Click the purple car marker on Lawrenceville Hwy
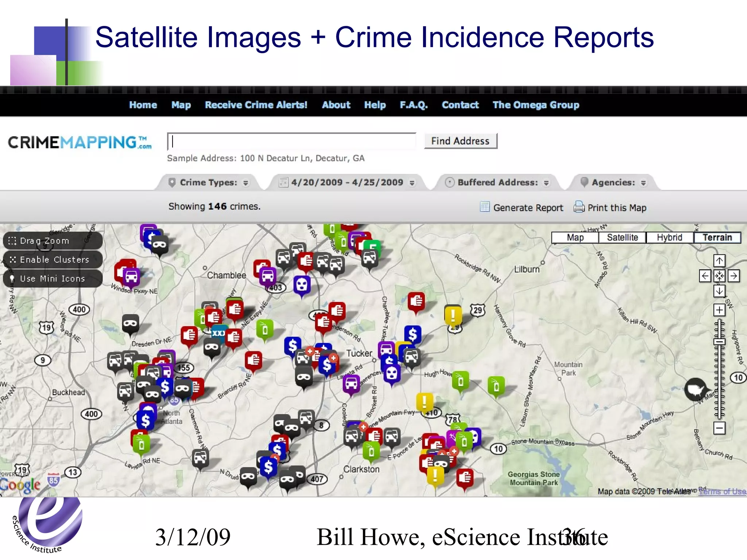Viewport: 747px width, 560px height. 351,384
